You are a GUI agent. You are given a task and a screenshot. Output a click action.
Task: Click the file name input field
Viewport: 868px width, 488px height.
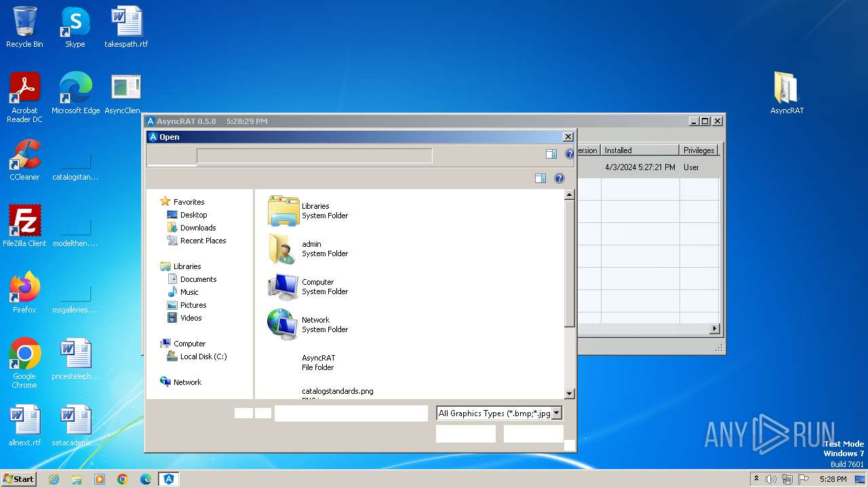pyautogui.click(x=351, y=413)
